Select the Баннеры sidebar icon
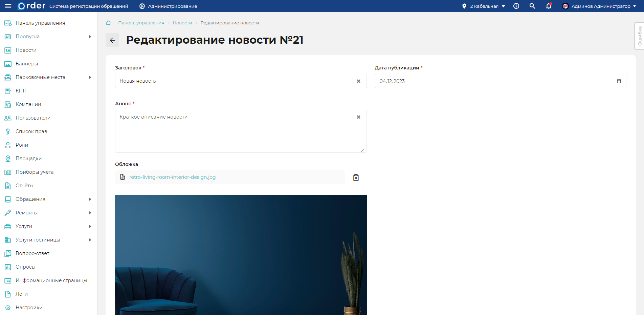Image resolution: width=644 pixels, height=315 pixels. click(x=7, y=63)
